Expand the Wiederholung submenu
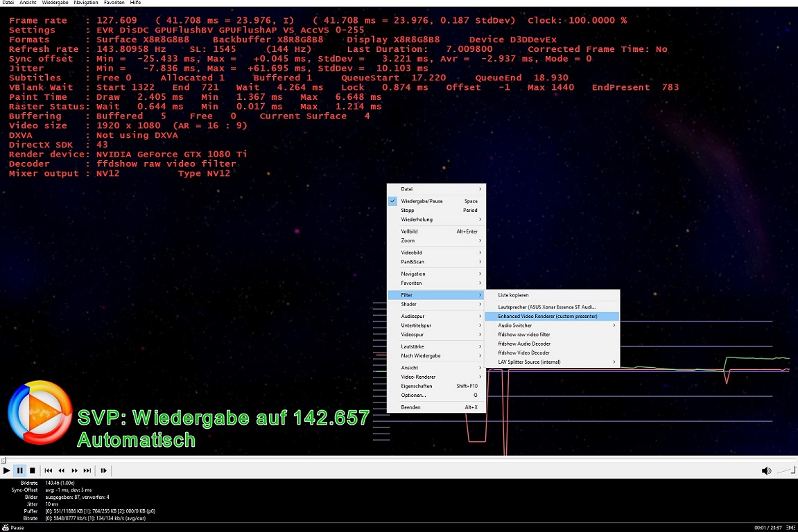 coord(437,219)
